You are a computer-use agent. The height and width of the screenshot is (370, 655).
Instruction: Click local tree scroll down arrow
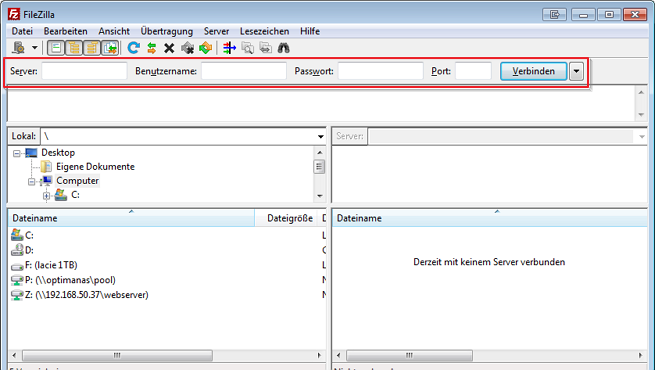[x=320, y=196]
